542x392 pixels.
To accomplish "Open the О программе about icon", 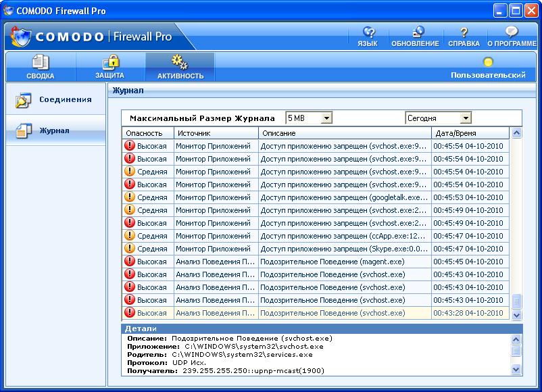I will [511, 32].
